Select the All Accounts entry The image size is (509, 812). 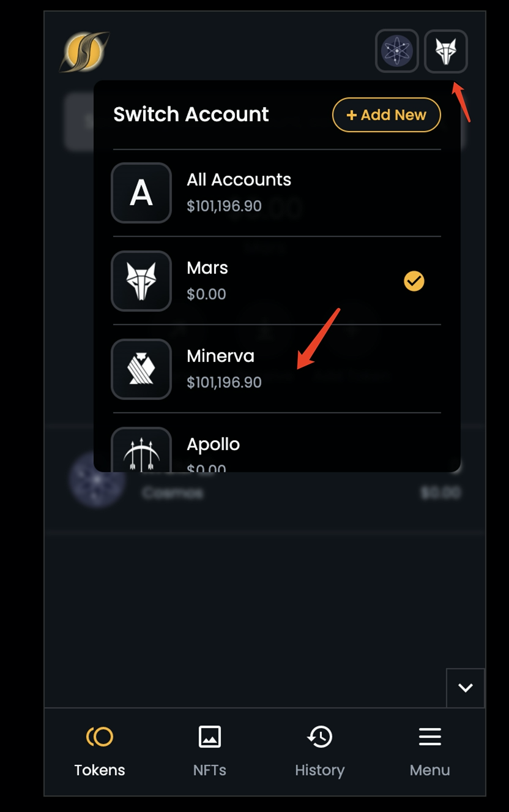click(x=239, y=179)
